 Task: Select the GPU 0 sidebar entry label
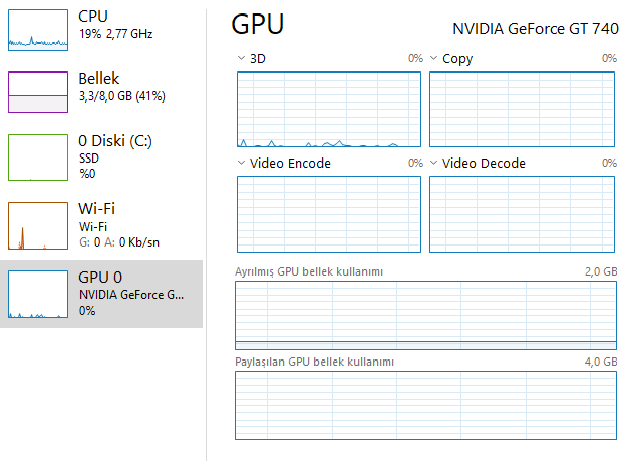point(100,277)
